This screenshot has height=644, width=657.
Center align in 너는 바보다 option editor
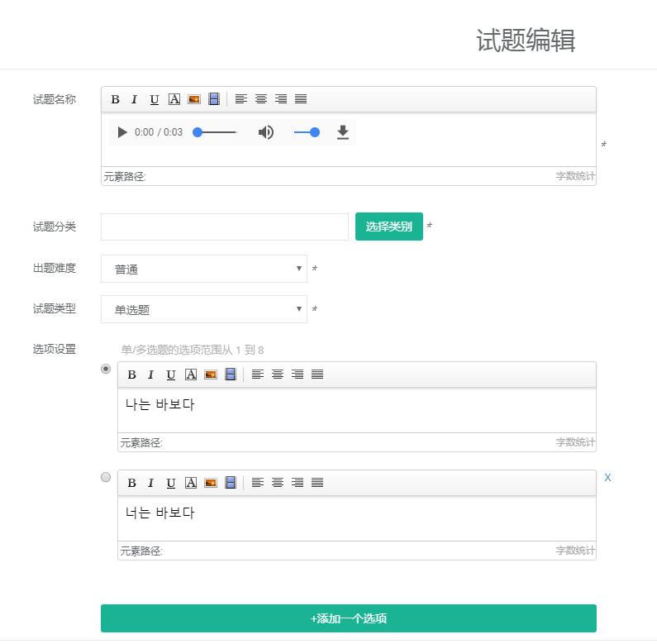[x=278, y=483]
